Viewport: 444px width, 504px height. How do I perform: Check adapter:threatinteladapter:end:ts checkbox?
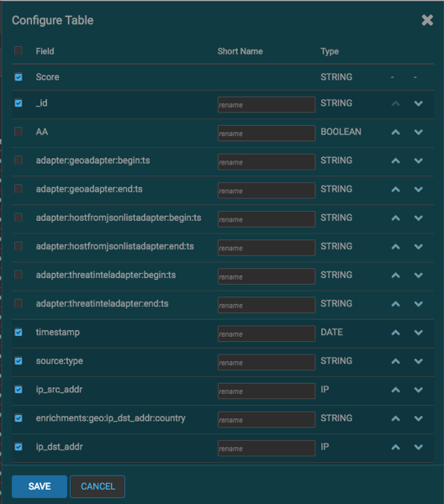click(x=18, y=303)
